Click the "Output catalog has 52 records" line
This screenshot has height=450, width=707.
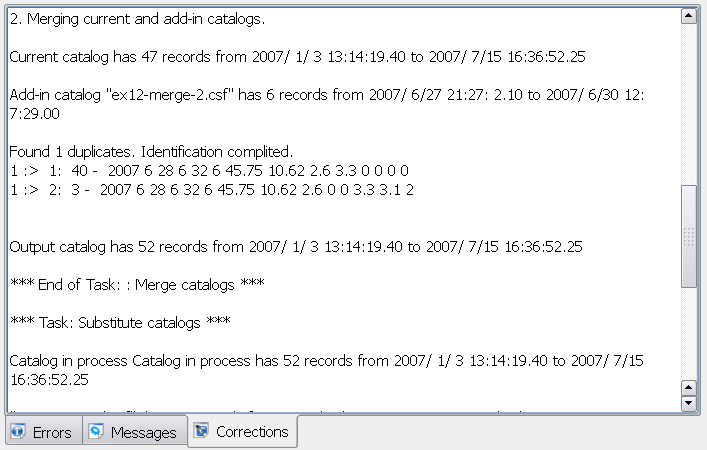296,247
